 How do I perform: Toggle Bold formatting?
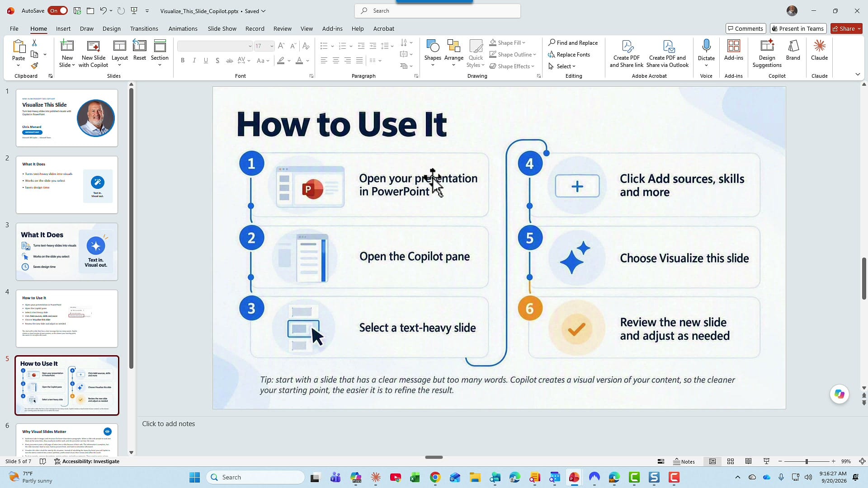pyautogui.click(x=183, y=61)
